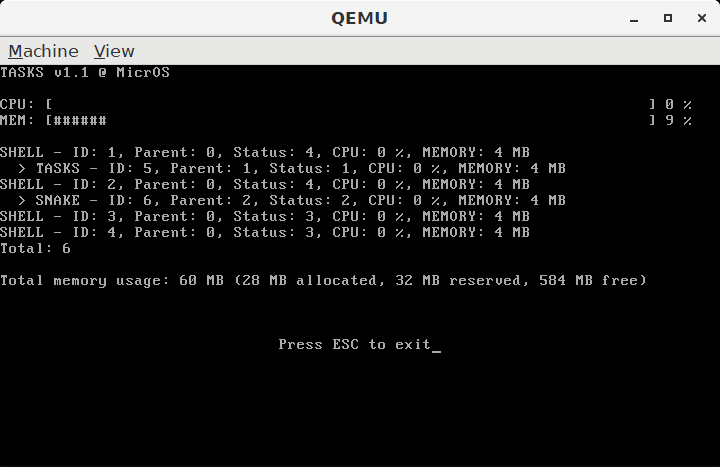720x467 pixels.
Task: Select the SHELL ID 2 process line
Action: point(265,185)
